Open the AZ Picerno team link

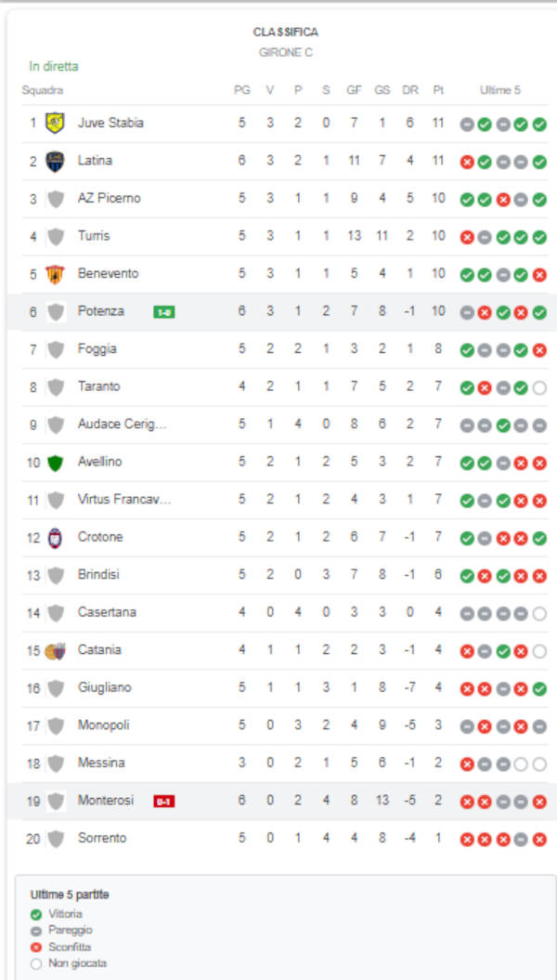coord(109,198)
